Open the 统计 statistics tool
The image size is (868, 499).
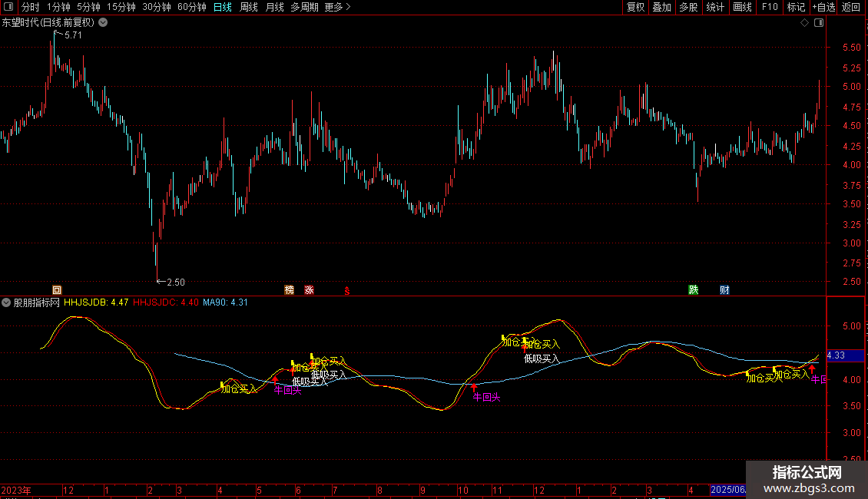pyautogui.click(x=714, y=7)
